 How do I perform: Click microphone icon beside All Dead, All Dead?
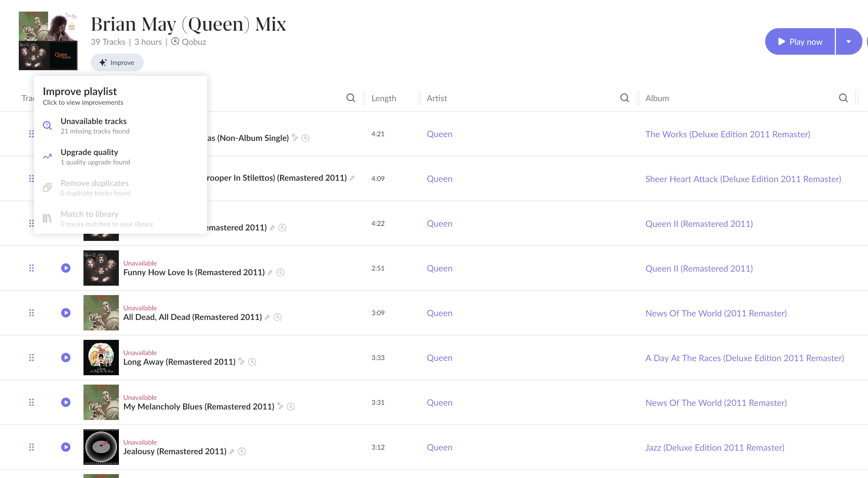coord(267,318)
